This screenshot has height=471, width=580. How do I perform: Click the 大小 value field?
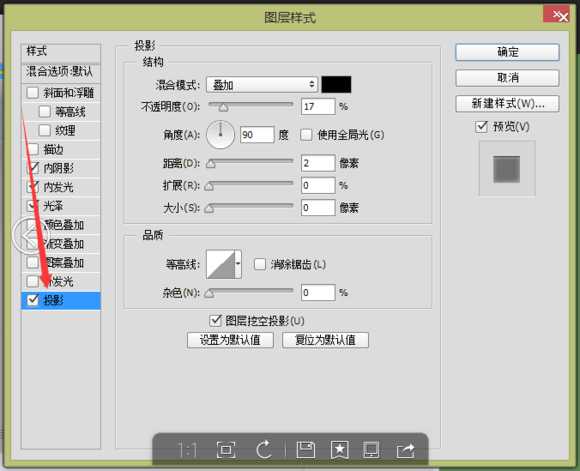[318, 208]
